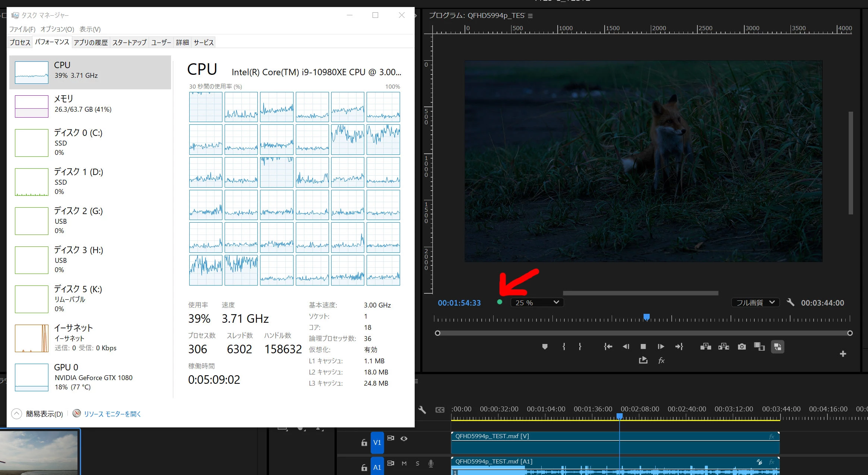This screenshot has height=475, width=868.
Task: Go to In point
Action: (608, 347)
